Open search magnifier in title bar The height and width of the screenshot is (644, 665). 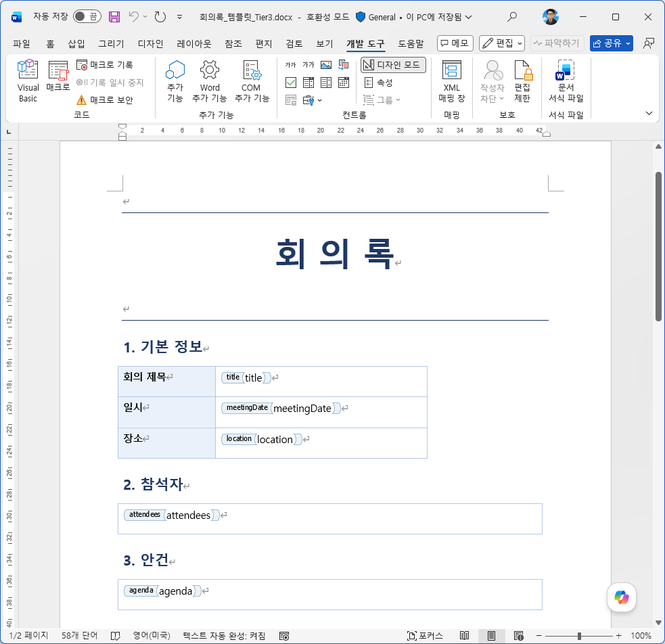pos(512,17)
